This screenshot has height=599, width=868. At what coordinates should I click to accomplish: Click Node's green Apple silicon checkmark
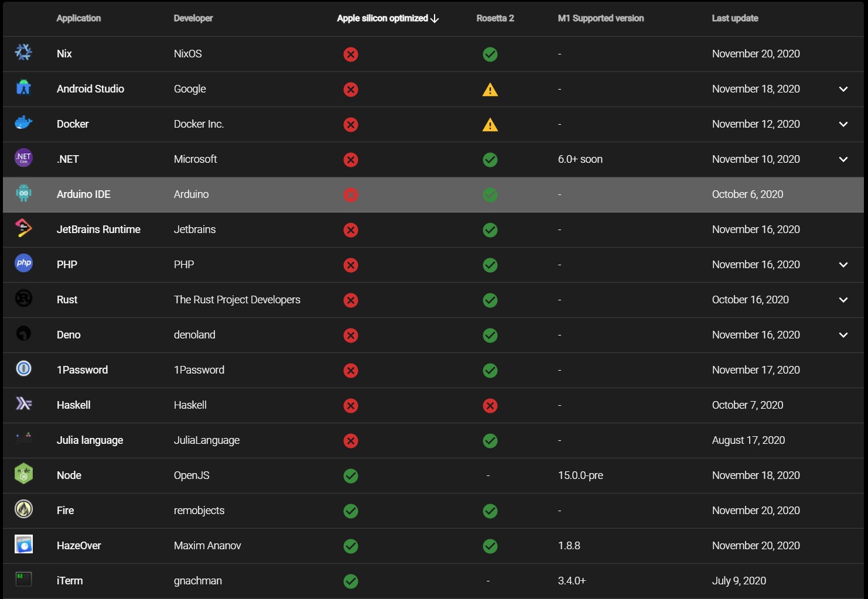(x=351, y=476)
